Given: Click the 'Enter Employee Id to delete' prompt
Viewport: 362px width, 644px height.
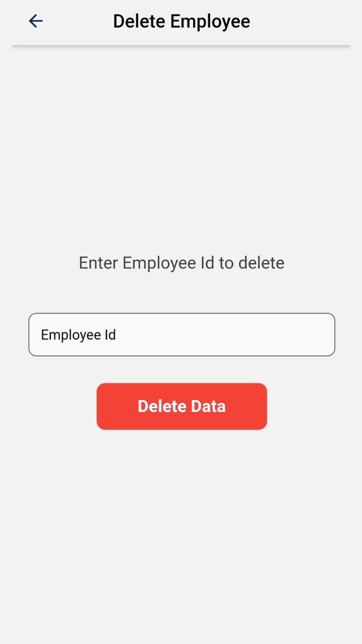Looking at the screenshot, I should click(182, 263).
